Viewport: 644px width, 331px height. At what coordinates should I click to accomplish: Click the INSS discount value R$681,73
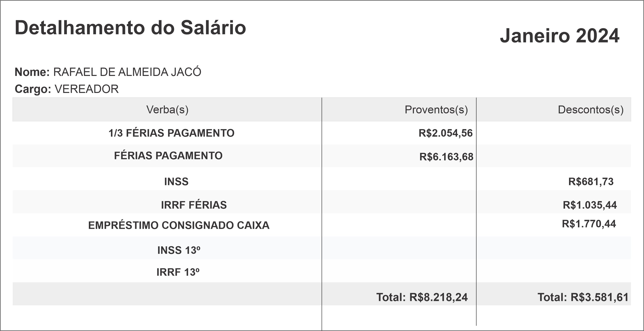point(591,182)
